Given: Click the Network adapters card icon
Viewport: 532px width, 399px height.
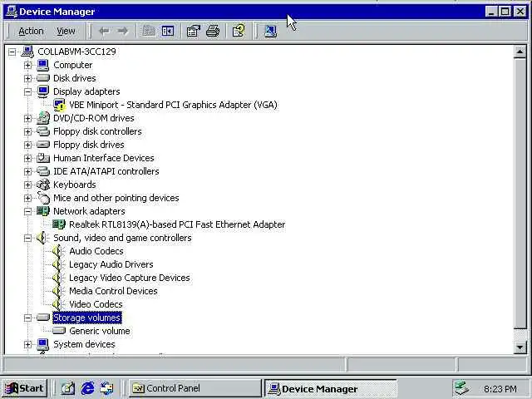Looking at the screenshot, I should click(x=43, y=211).
